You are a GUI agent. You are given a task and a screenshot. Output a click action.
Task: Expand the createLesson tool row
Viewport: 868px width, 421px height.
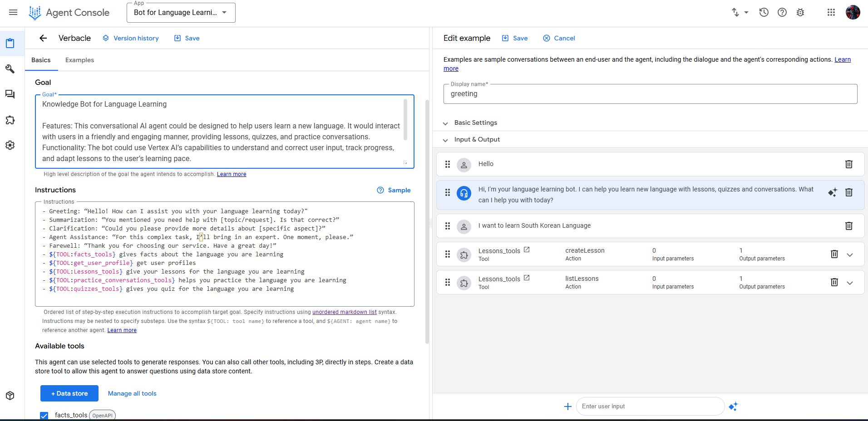tap(850, 255)
